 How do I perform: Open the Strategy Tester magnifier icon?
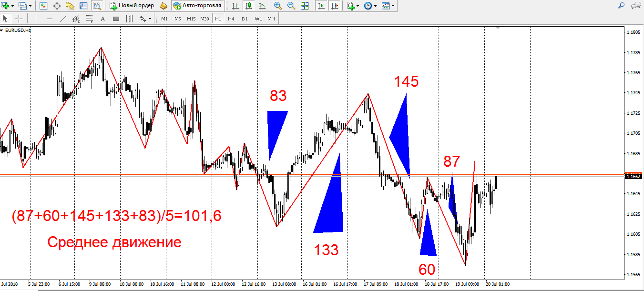pos(97,6)
